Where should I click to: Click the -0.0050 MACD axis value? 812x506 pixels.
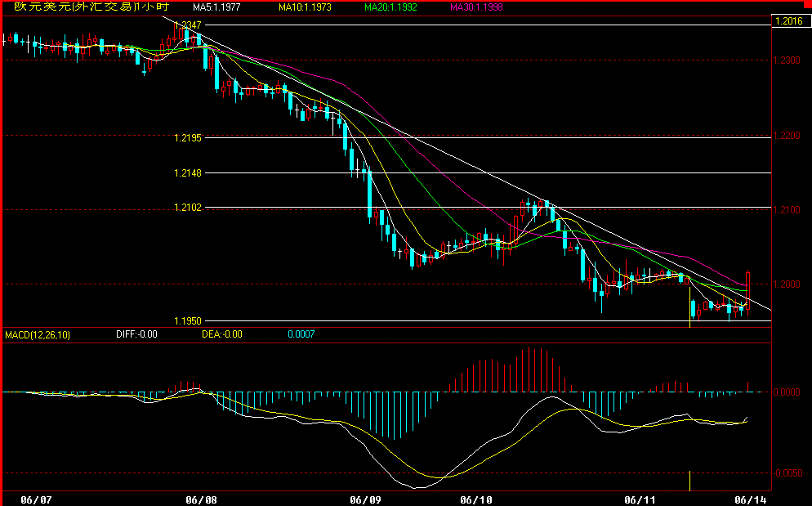pyautogui.click(x=789, y=473)
